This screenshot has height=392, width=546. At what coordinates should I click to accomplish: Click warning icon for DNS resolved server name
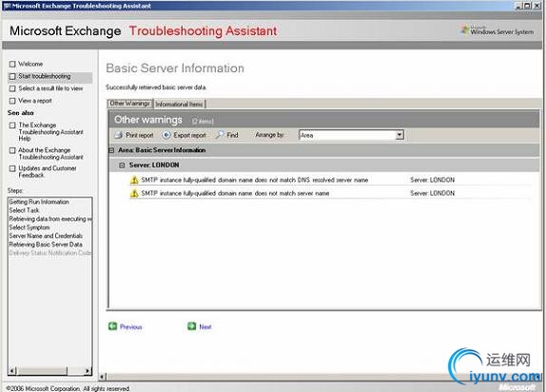134,180
